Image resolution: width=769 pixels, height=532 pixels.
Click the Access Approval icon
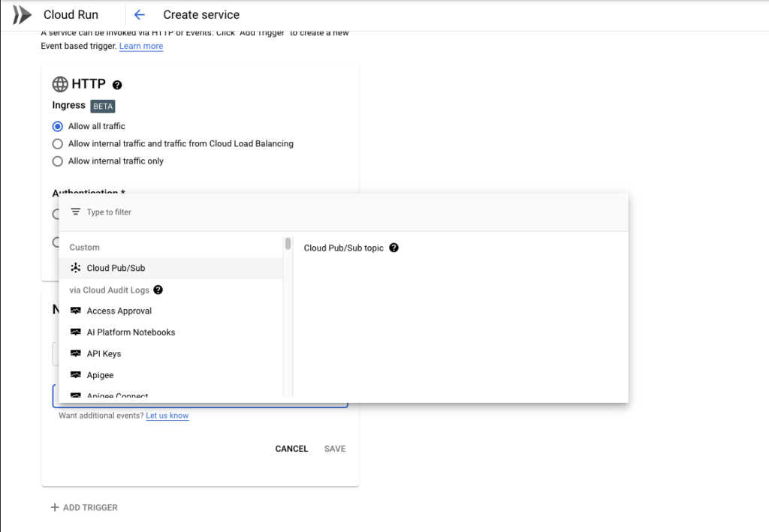point(75,311)
